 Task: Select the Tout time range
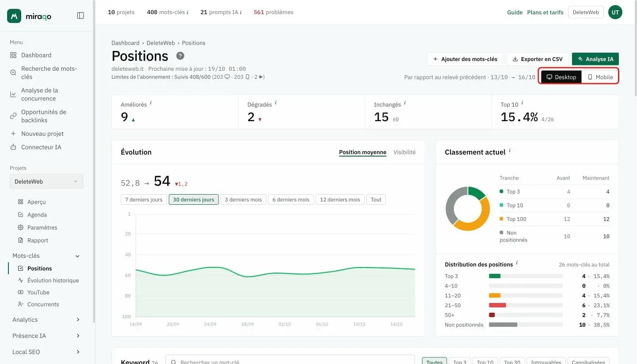coord(376,199)
